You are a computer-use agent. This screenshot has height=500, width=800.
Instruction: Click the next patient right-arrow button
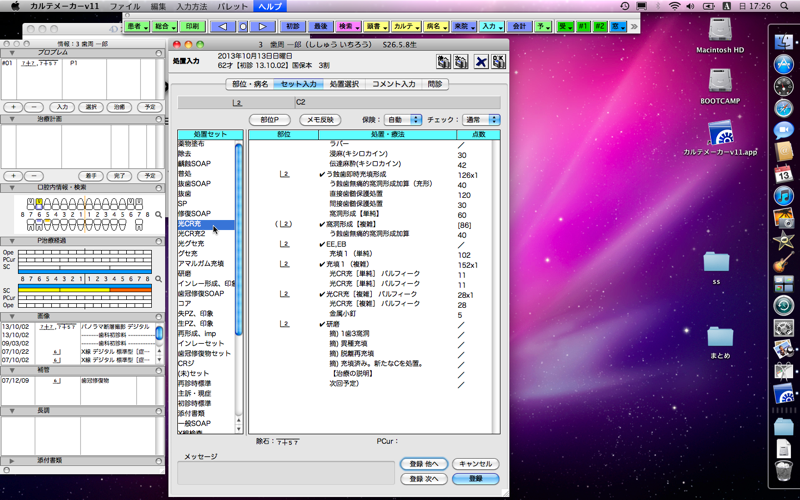(263, 26)
